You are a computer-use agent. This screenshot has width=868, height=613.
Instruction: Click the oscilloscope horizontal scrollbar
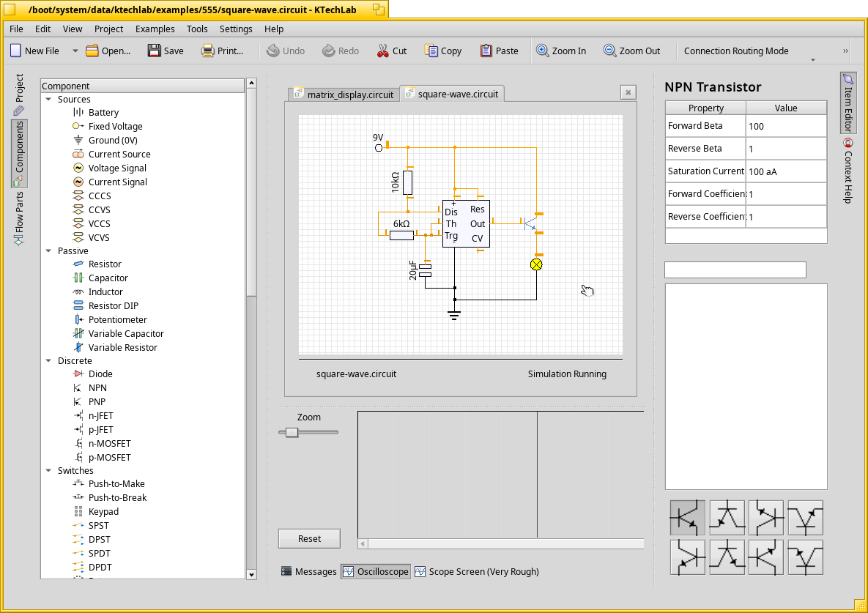501,544
